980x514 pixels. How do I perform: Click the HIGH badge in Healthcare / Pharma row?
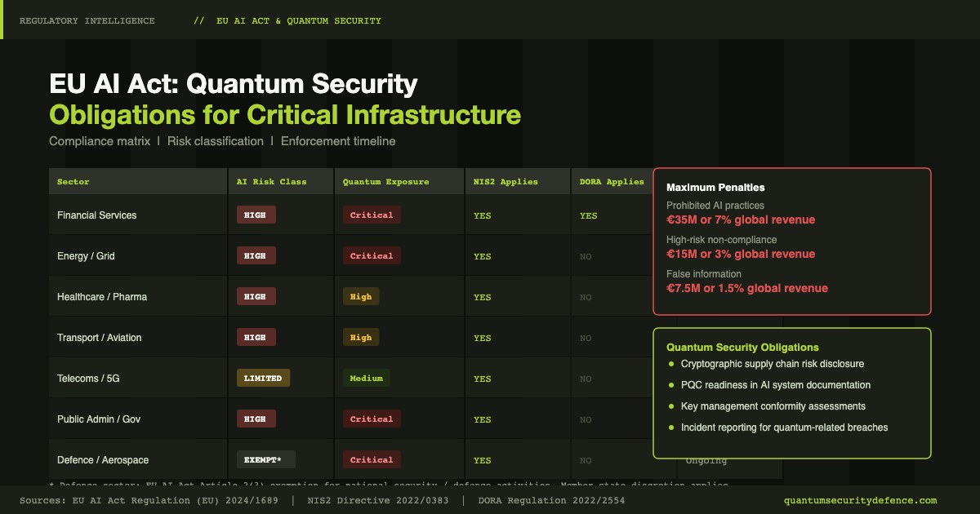[256, 297]
